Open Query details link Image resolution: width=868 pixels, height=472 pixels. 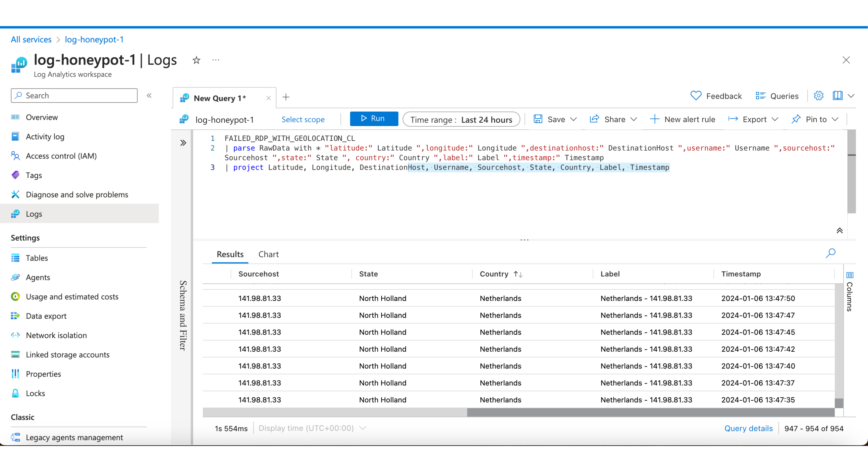click(x=748, y=428)
